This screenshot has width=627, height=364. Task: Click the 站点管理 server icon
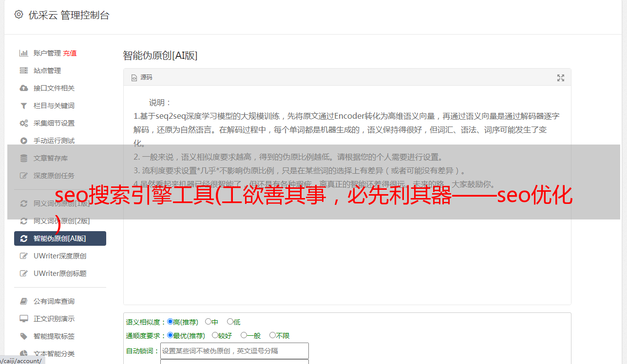pyautogui.click(x=23, y=71)
